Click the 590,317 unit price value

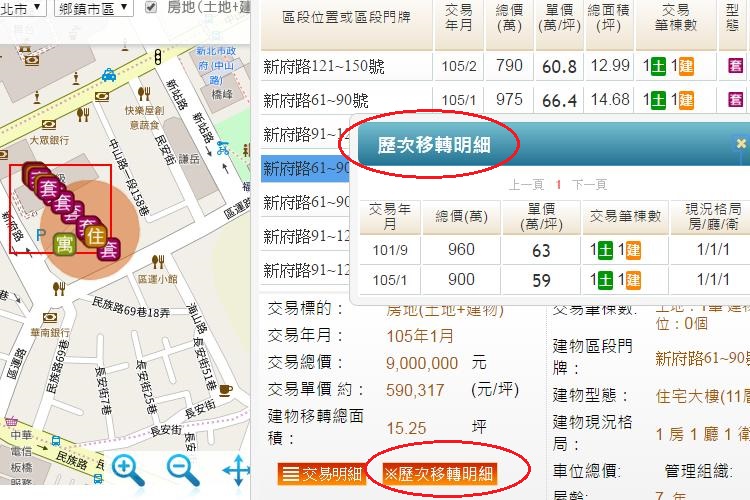[415, 390]
